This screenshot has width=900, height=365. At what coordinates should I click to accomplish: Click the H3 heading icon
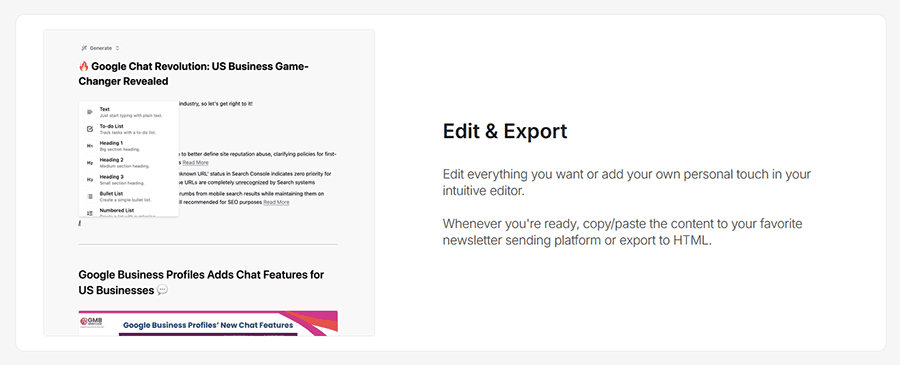tap(90, 180)
